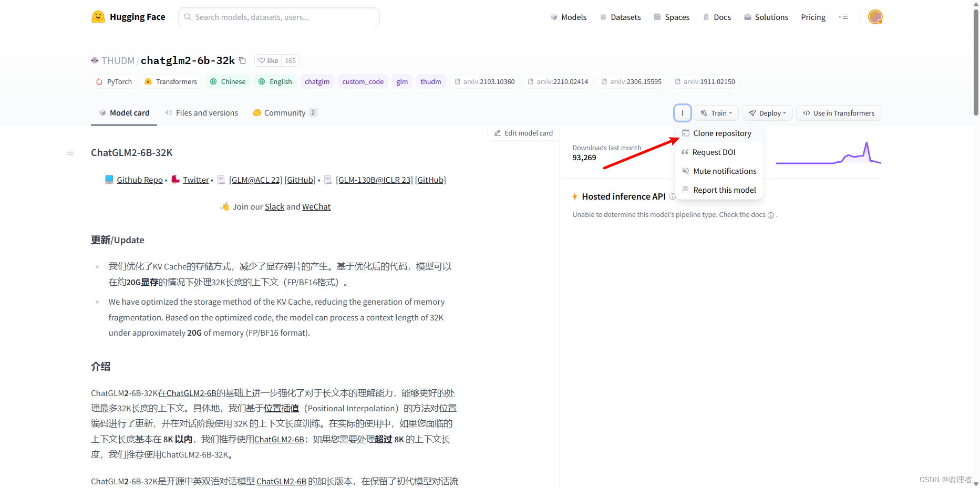Click Report this model flag entry

[x=724, y=190]
